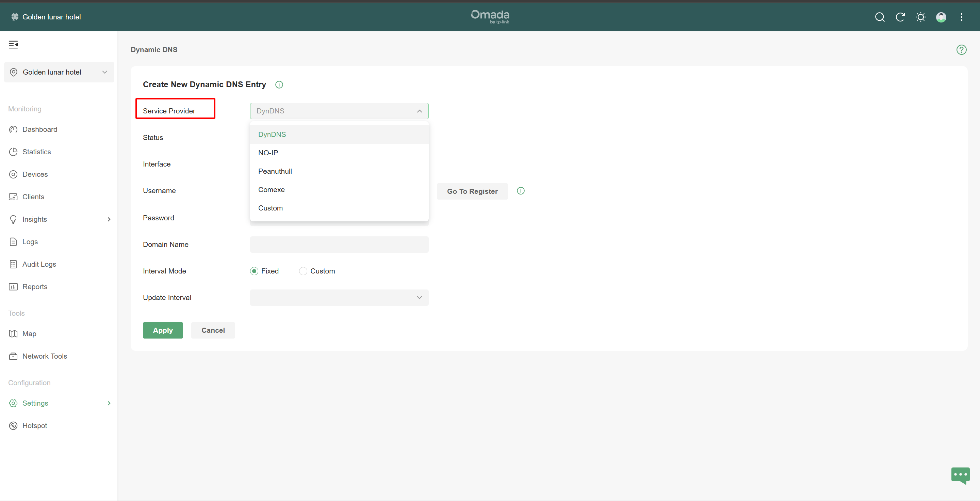Screen dimensions: 980x501
Task: Choose DynDNS from provider list
Action: coord(339,135)
